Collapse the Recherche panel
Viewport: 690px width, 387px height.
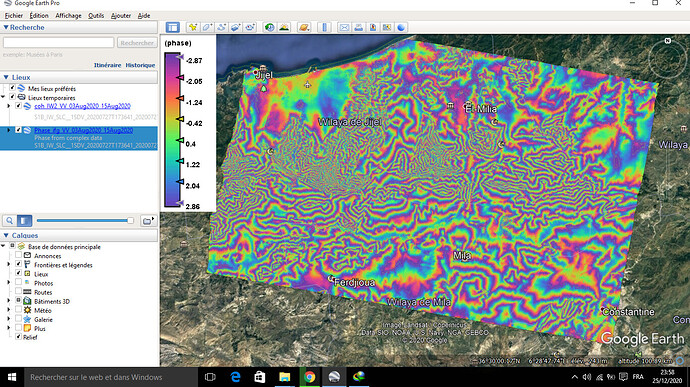tap(6, 27)
